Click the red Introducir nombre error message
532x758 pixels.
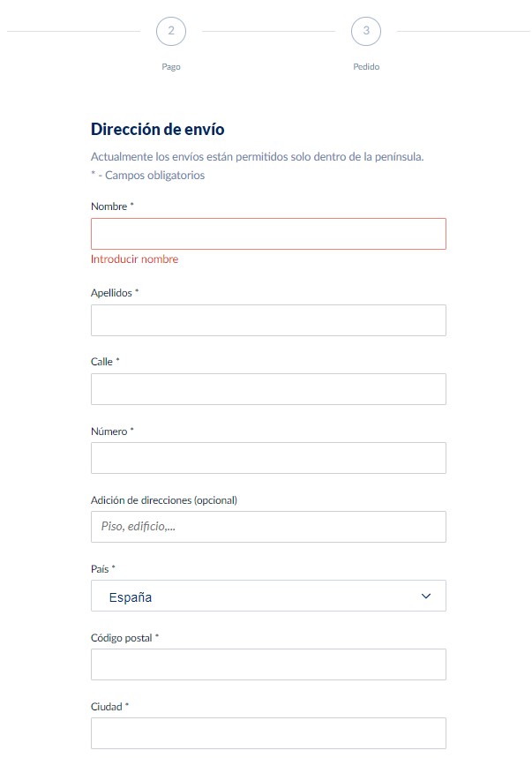pyautogui.click(x=134, y=259)
